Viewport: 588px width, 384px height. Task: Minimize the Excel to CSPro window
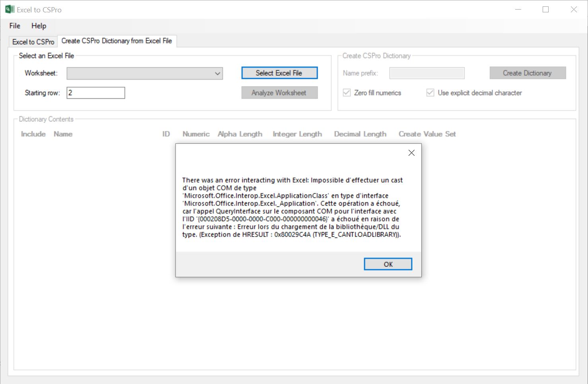[518, 10]
